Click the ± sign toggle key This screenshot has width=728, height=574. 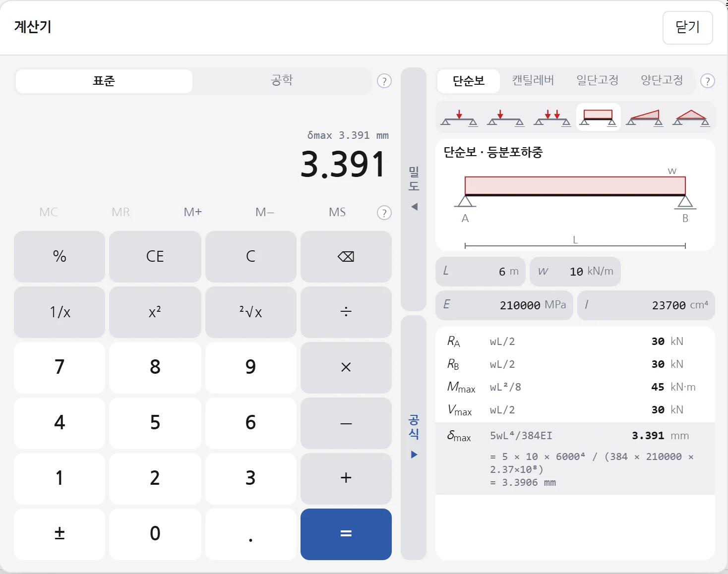point(60,534)
